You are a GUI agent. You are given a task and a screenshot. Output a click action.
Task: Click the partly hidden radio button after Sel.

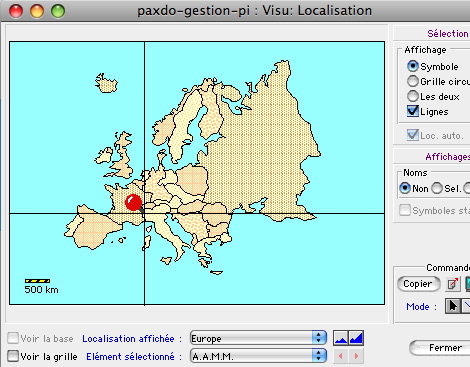[x=467, y=188]
